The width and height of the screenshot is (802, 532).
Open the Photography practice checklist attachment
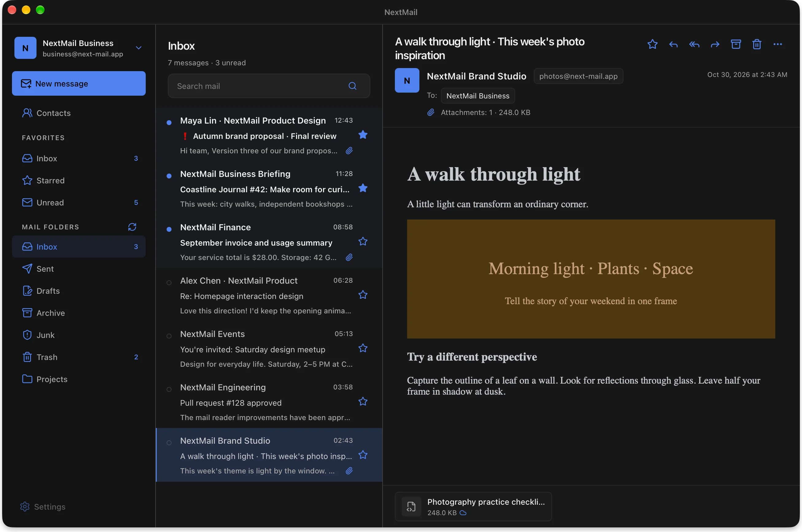pos(473,507)
